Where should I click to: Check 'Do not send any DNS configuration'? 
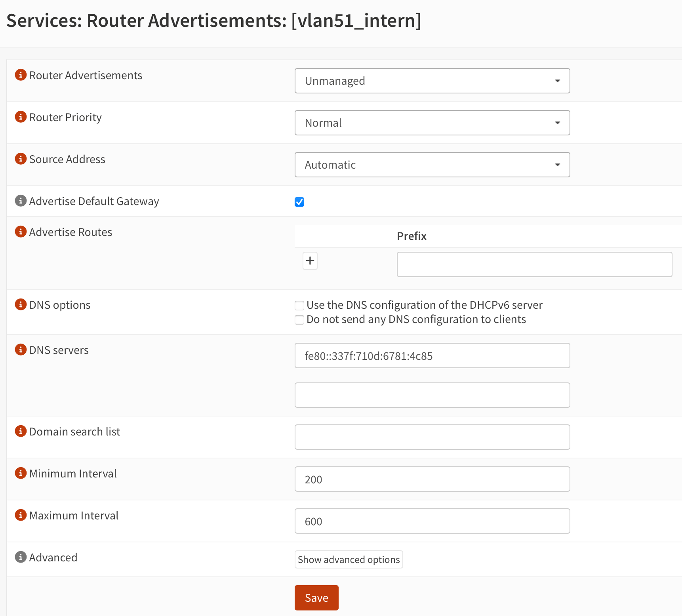299,319
